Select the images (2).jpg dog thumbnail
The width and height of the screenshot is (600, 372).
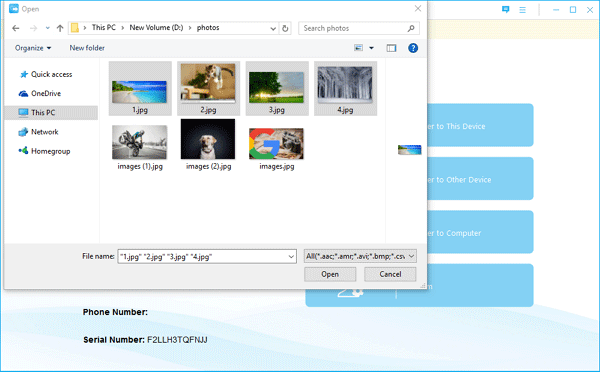208,145
